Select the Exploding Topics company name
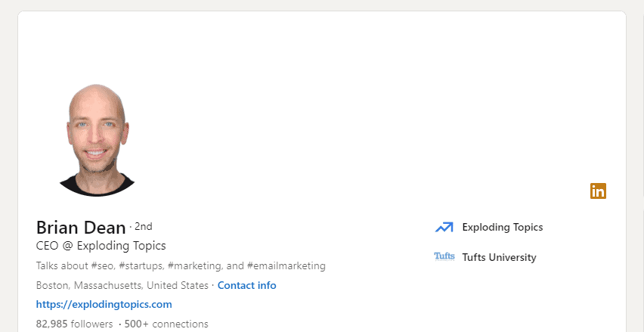644x332 pixels. (x=502, y=227)
